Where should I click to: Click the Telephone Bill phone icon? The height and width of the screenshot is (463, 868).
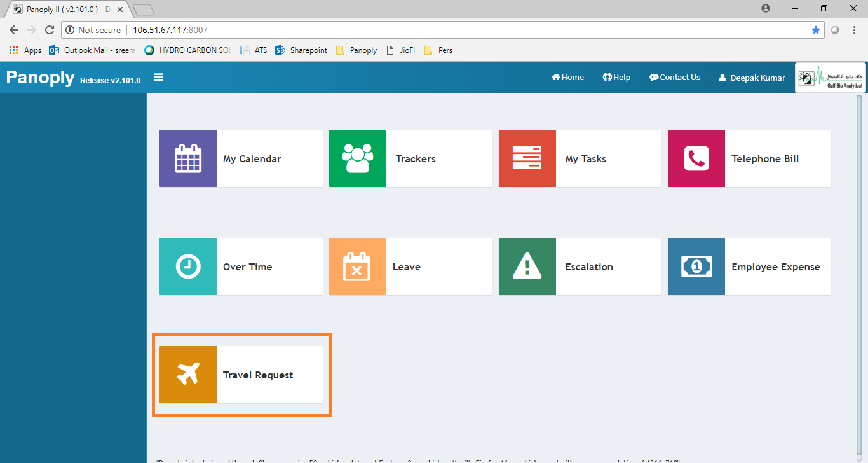point(696,158)
